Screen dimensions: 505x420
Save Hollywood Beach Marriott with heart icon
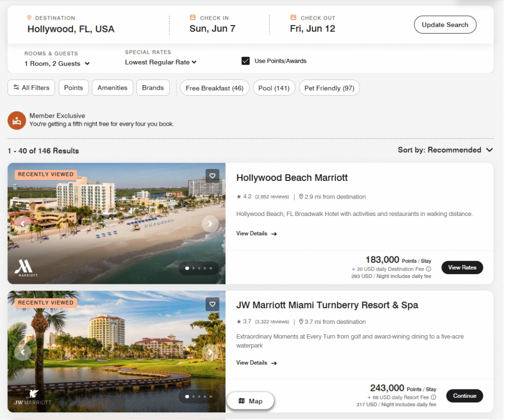pos(212,175)
